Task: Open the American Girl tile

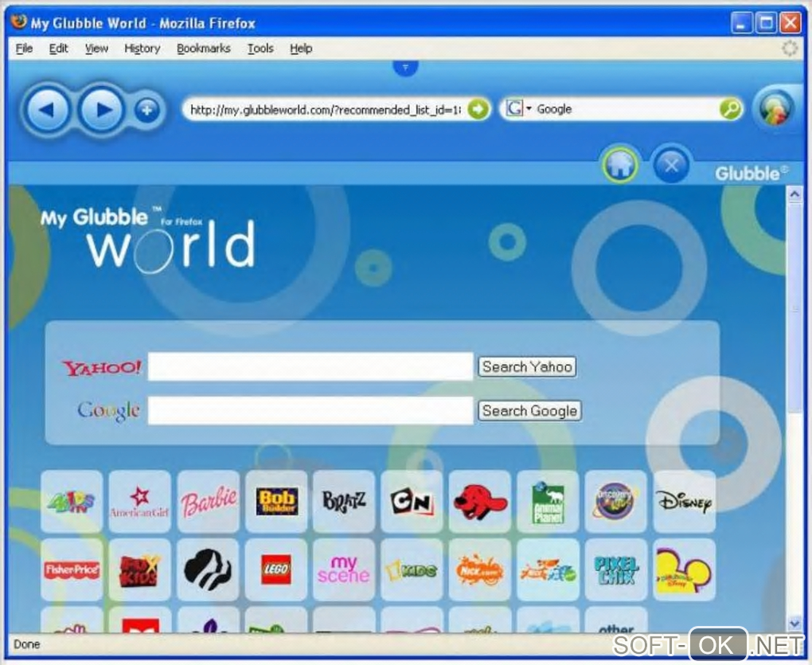Action: coord(140,502)
